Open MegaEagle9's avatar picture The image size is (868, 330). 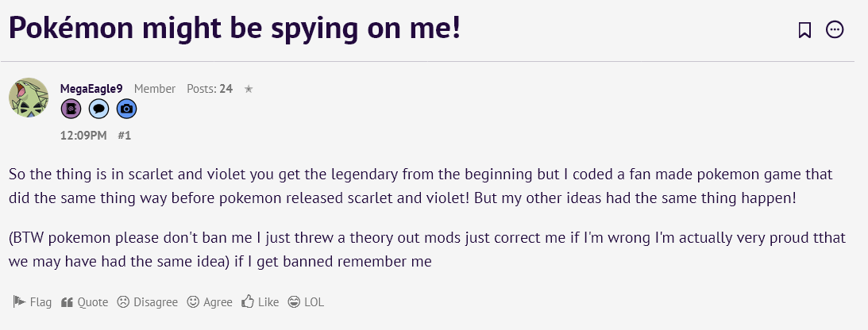[x=29, y=98]
